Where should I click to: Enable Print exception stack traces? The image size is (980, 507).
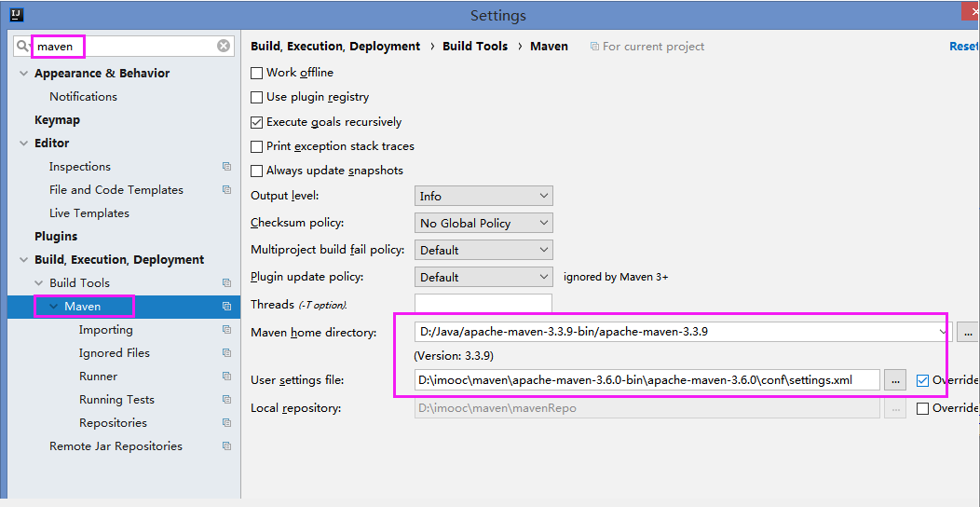(256, 147)
